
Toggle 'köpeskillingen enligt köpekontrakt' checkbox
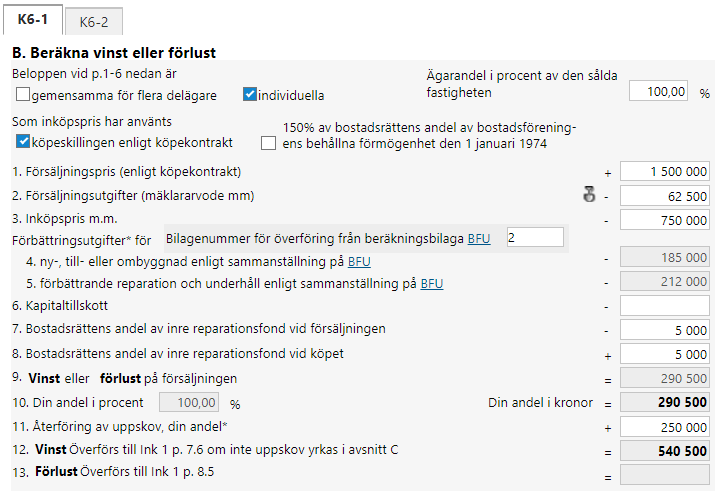point(23,142)
